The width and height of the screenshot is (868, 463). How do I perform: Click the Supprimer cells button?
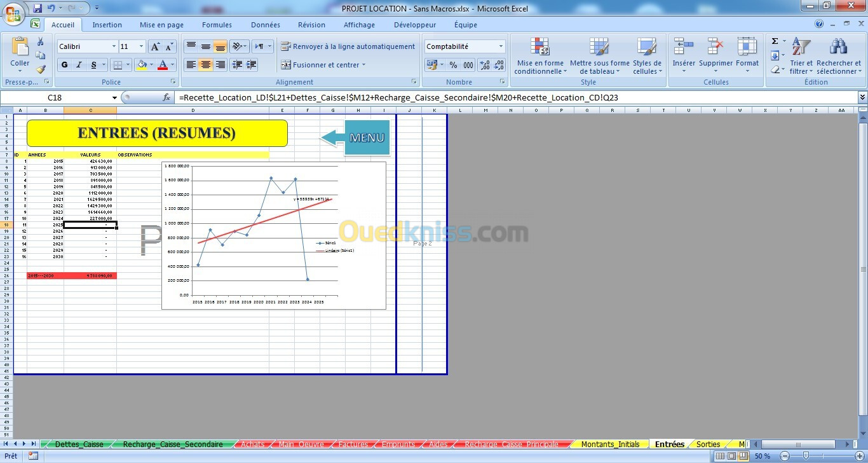(715, 55)
